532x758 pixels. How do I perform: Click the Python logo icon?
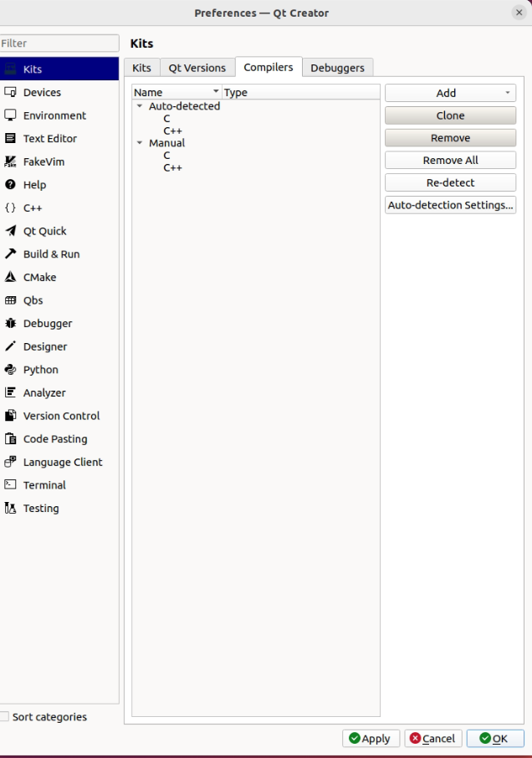pos(10,369)
